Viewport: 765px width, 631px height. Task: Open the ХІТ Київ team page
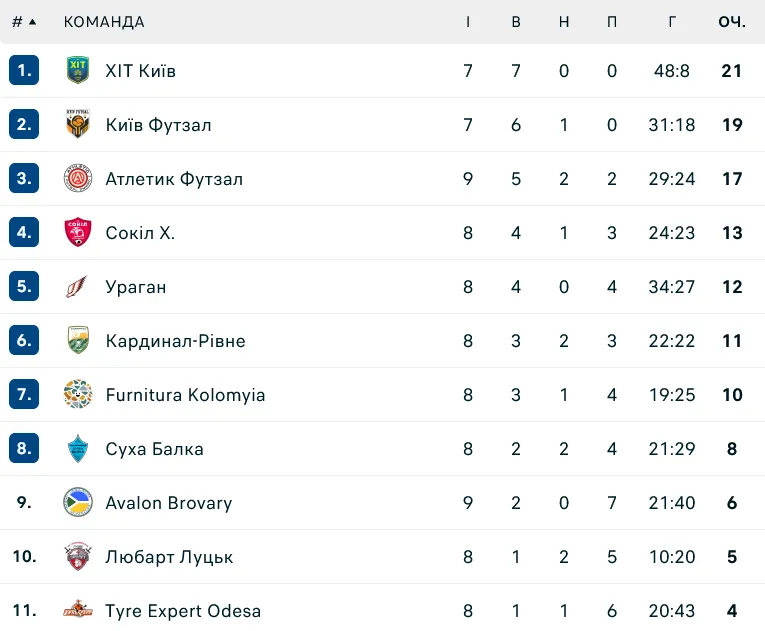coord(141,71)
